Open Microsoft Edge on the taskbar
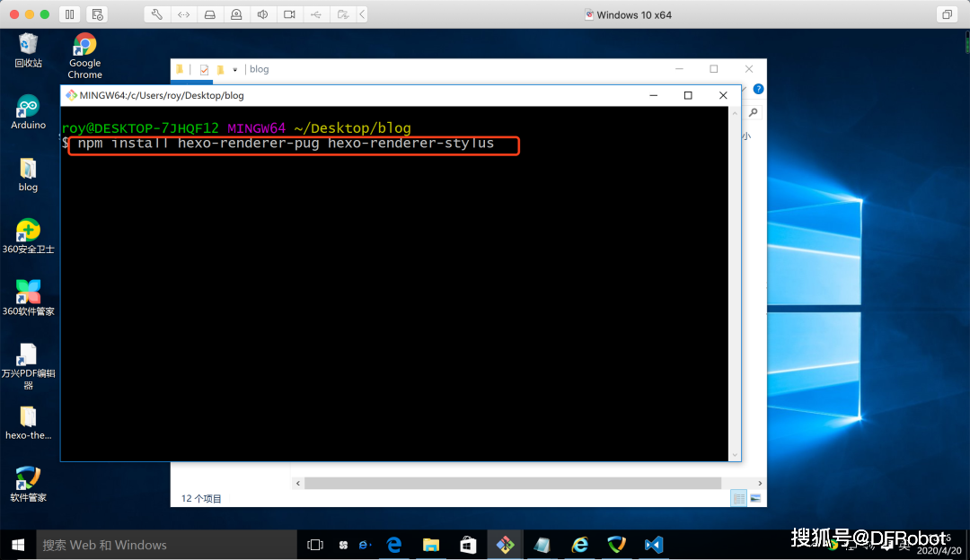The height and width of the screenshot is (560, 970). [x=394, y=545]
